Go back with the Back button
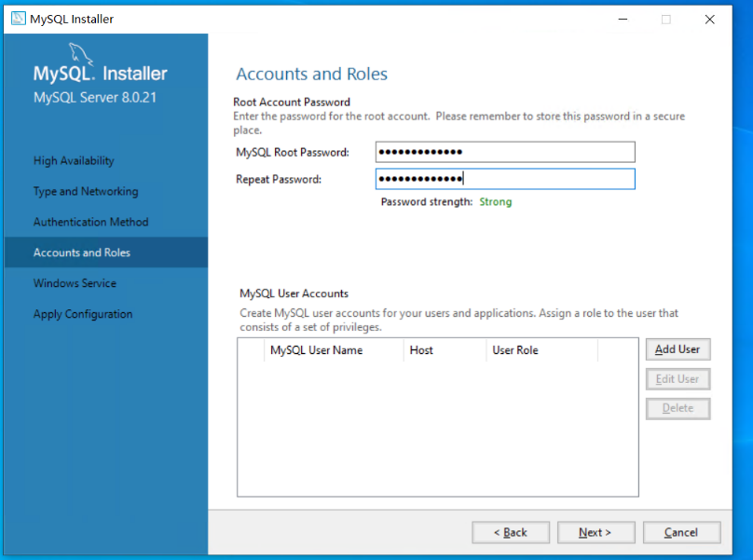753x560 pixels. 511,532
